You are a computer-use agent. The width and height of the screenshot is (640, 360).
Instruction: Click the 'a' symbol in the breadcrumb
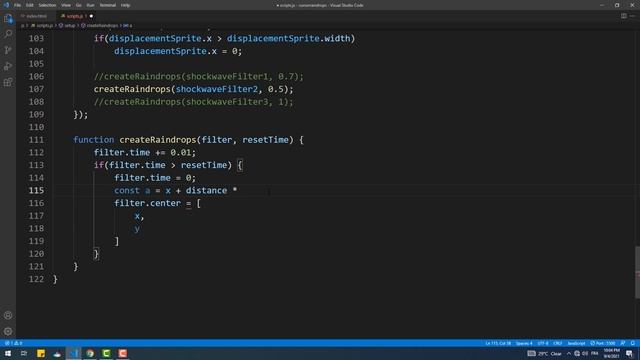click(130, 25)
